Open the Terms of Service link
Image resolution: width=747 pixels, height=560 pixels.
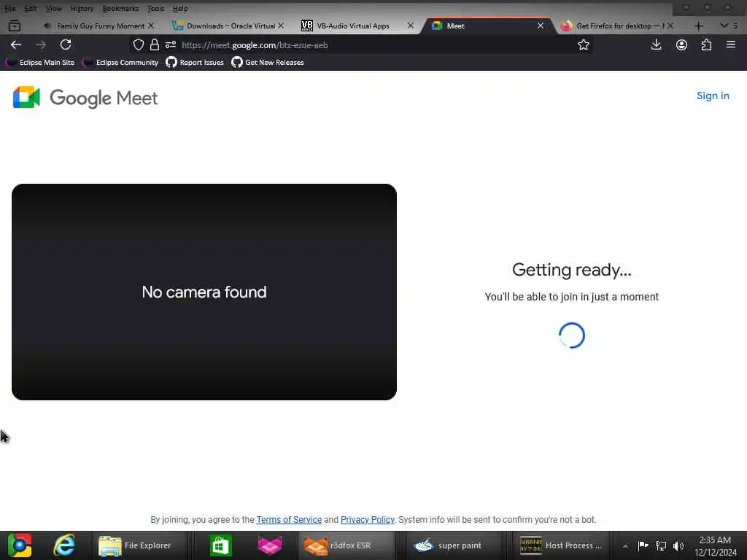click(x=289, y=519)
